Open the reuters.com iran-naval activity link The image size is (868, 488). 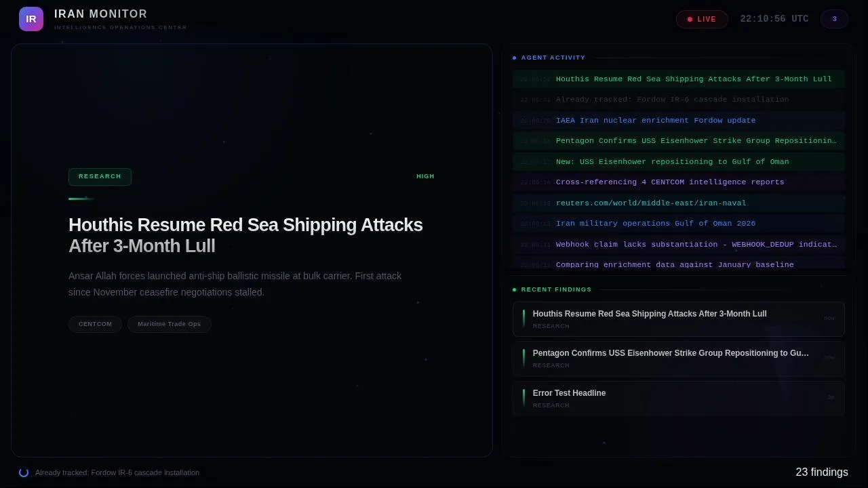pos(651,203)
